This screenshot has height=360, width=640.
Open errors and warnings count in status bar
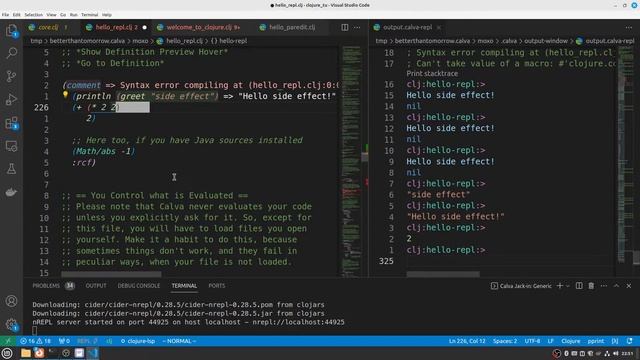point(36,341)
